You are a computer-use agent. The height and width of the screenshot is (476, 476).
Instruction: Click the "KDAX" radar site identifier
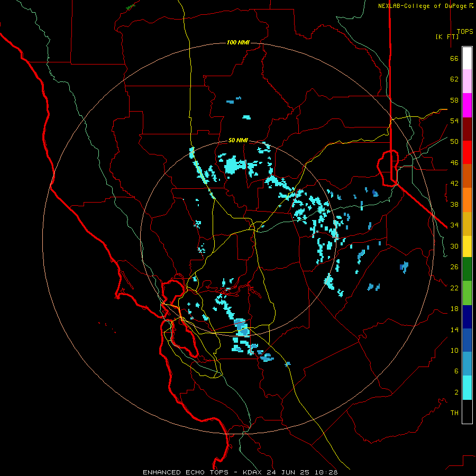[x=253, y=472]
